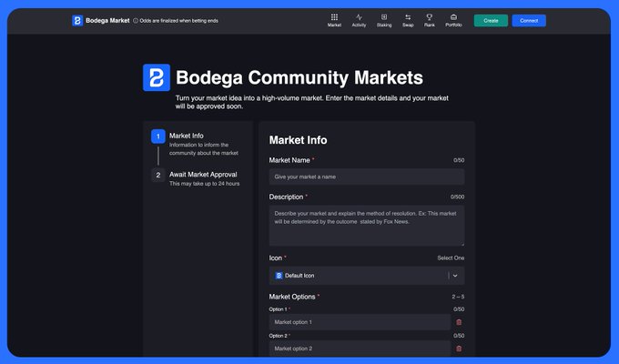619x364 pixels.
Task: Delete Option 2 with trash icon
Action: pyautogui.click(x=459, y=349)
